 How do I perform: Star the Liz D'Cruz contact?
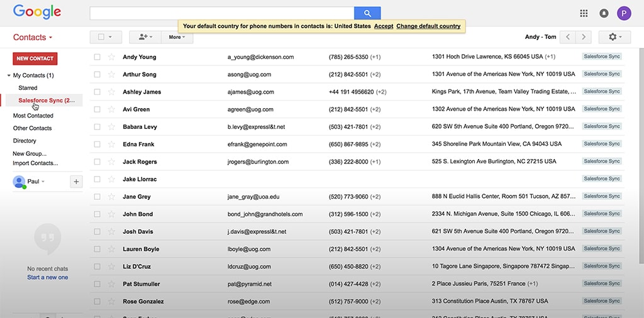click(x=111, y=266)
